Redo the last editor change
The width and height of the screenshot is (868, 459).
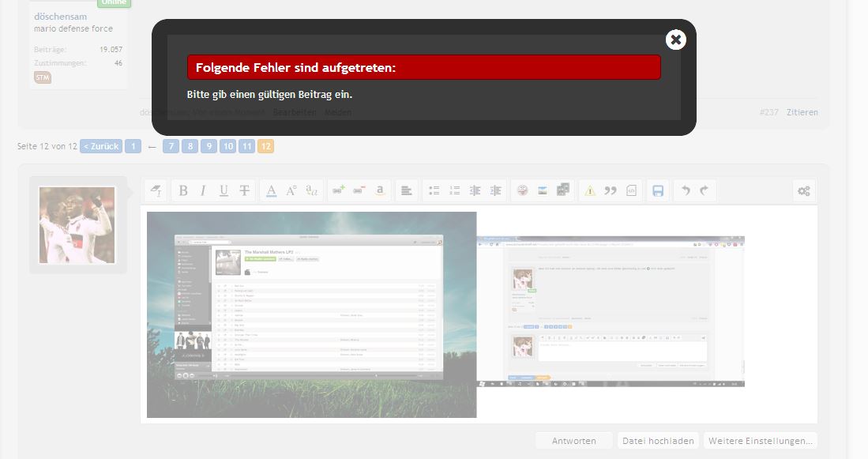pos(705,190)
